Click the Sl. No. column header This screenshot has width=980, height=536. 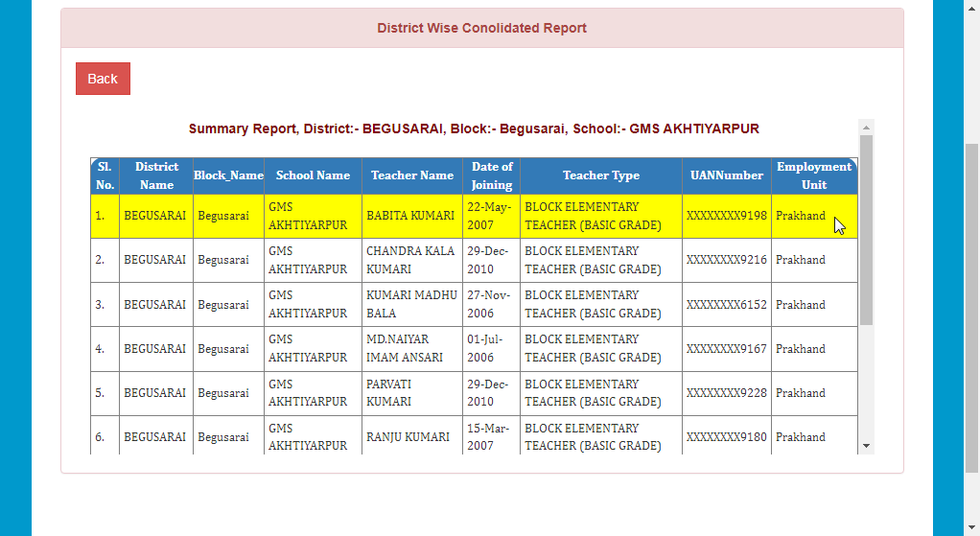(x=105, y=175)
